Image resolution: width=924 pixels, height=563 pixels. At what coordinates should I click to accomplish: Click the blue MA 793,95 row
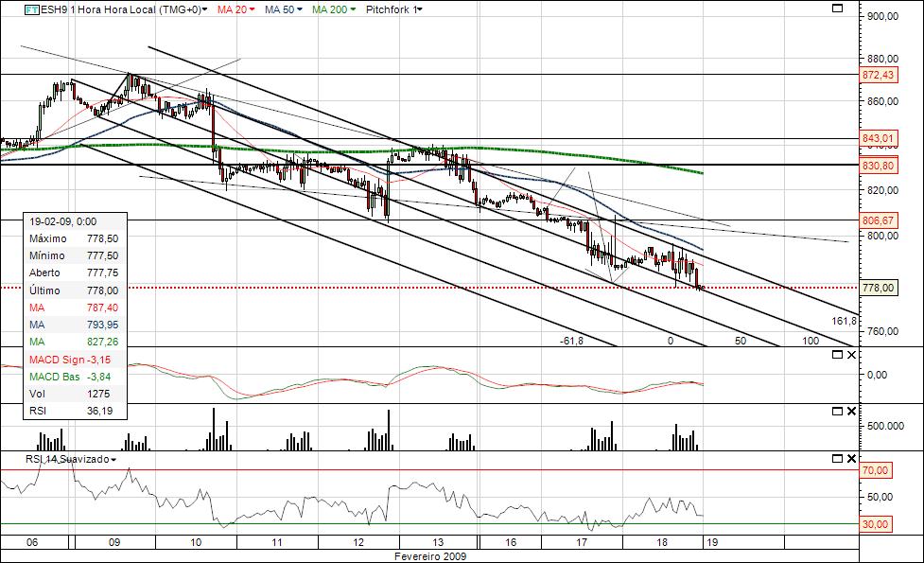(x=75, y=325)
